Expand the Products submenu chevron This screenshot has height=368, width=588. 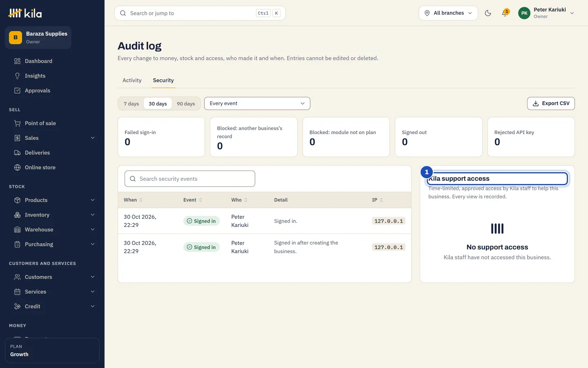[93, 200]
